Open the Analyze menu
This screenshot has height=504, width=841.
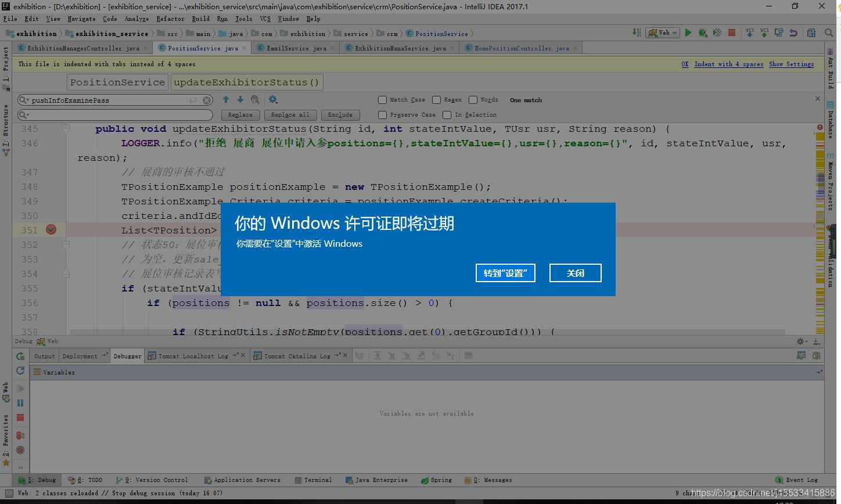pos(136,19)
